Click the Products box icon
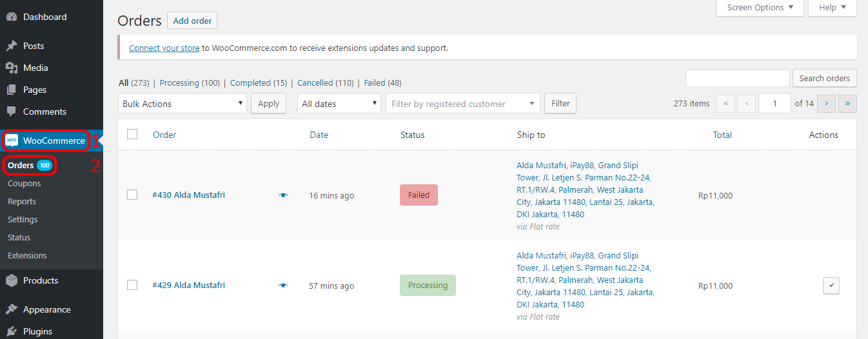Viewport: 868px width, 339px height. 12,280
